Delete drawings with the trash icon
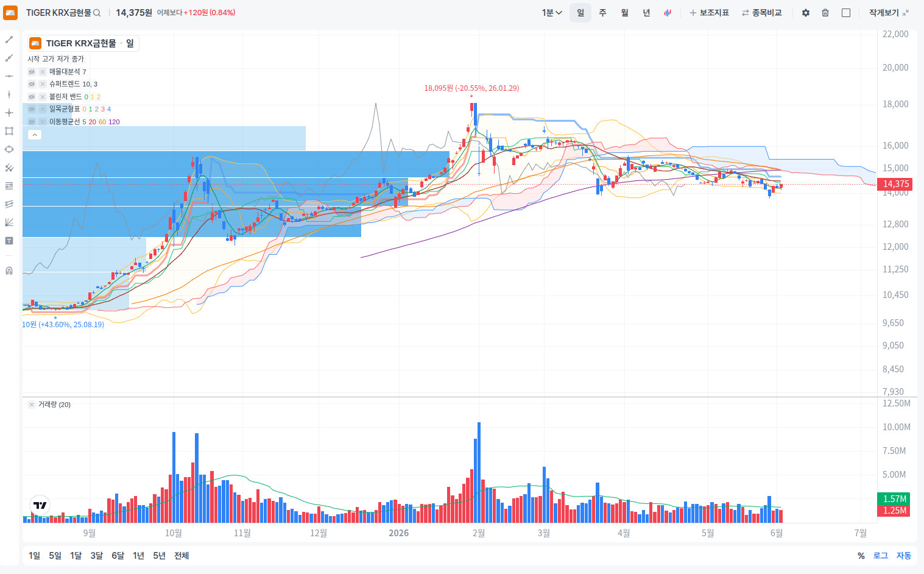 tap(825, 13)
